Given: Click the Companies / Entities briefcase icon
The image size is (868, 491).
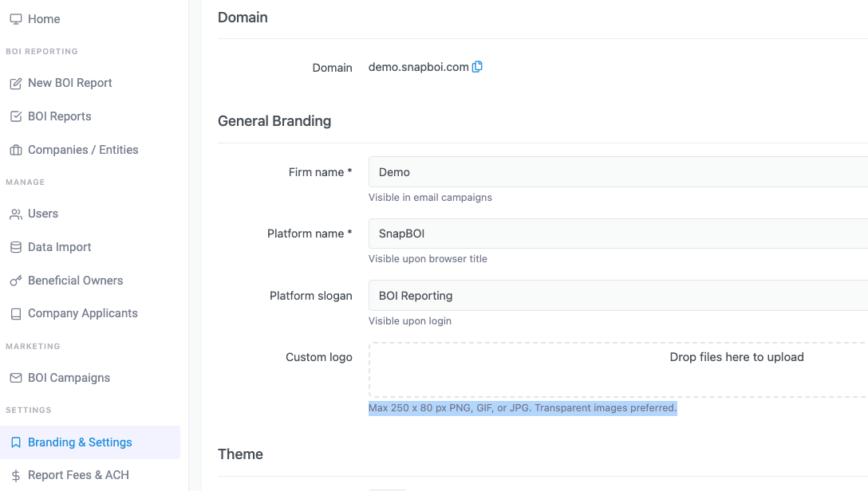Looking at the screenshot, I should 15,150.
